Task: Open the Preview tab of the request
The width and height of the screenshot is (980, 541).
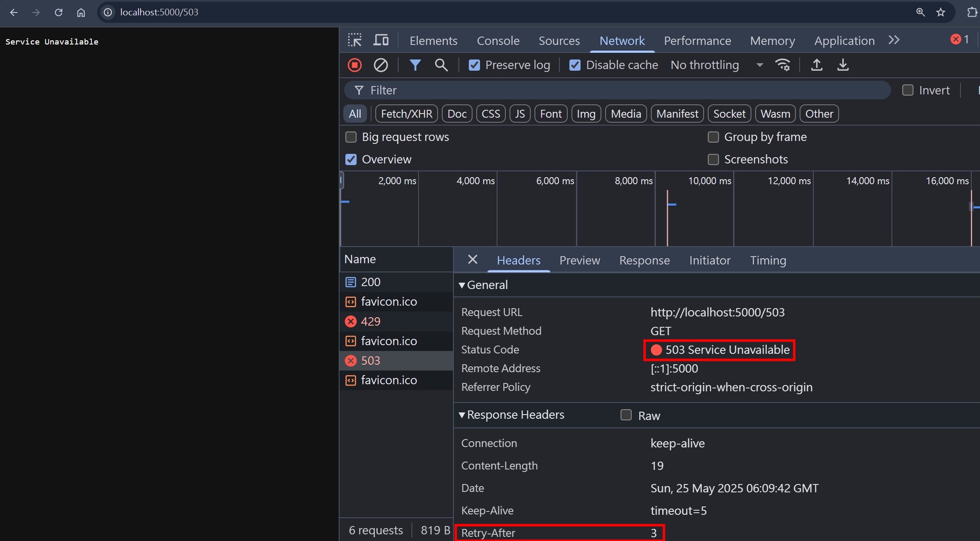Action: (580, 260)
